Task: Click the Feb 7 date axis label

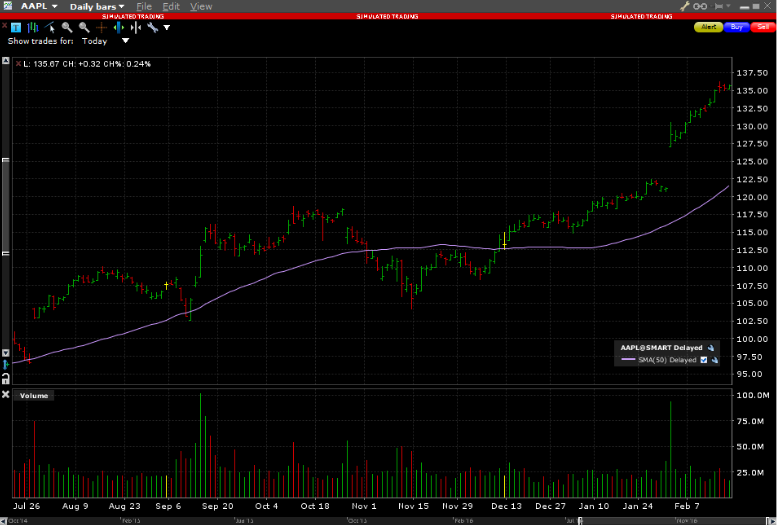Action: [686, 506]
